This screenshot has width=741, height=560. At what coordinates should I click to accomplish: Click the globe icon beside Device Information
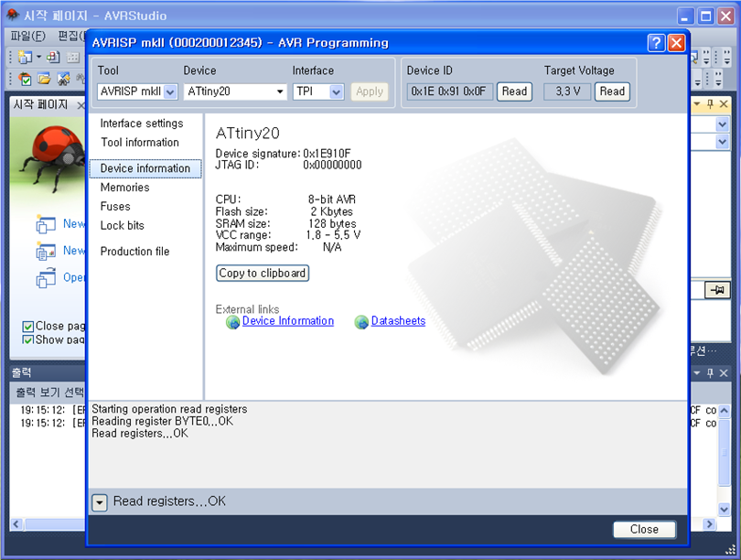click(x=232, y=322)
